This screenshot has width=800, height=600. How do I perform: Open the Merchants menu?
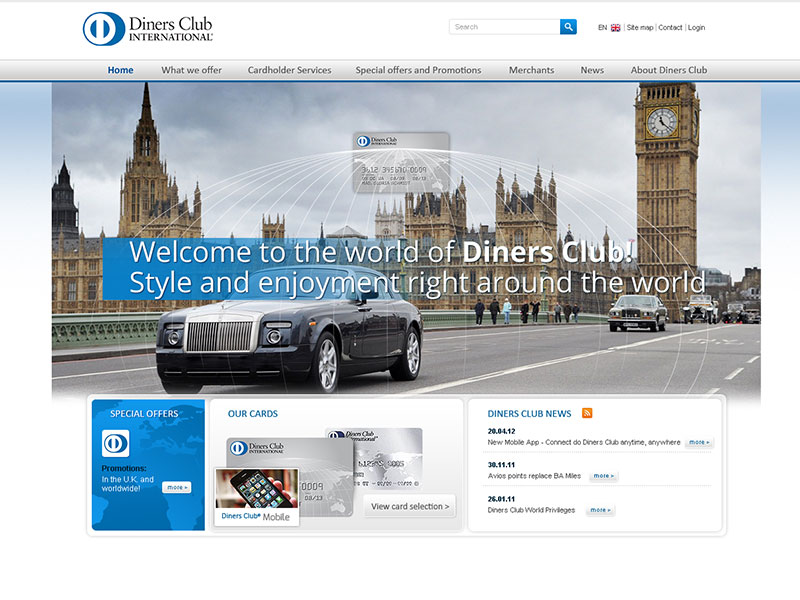pyautogui.click(x=531, y=70)
